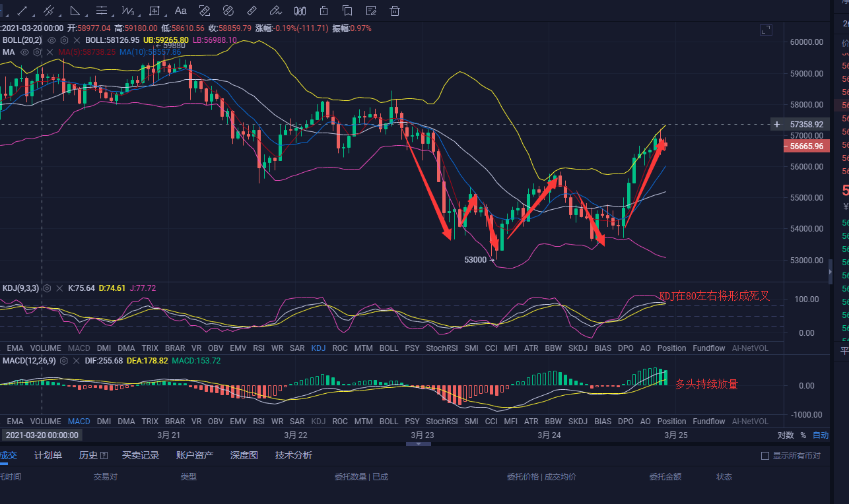Image resolution: width=849 pixels, height=504 pixels.
Task: Toggle 对数 logarithmic scale
Action: point(786,435)
